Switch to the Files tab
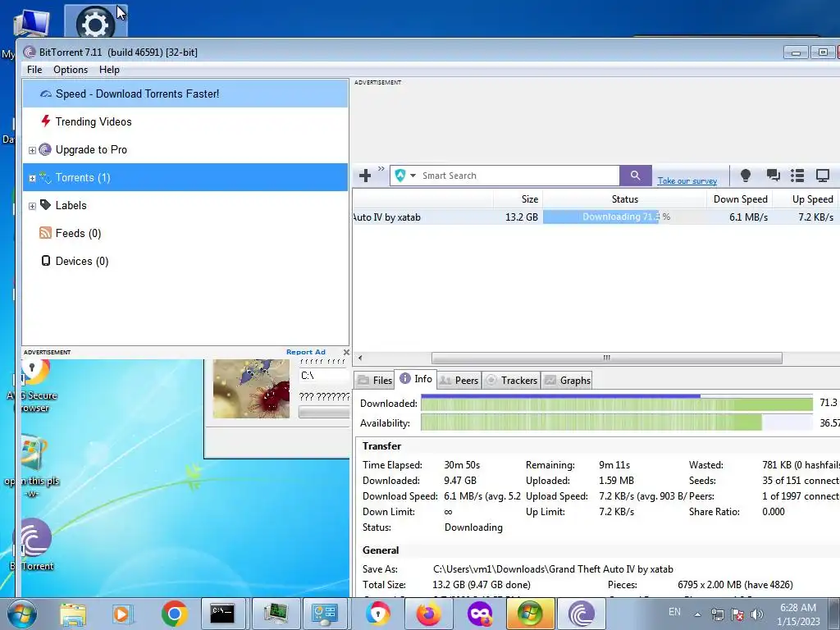This screenshot has width=840, height=630. [x=375, y=381]
